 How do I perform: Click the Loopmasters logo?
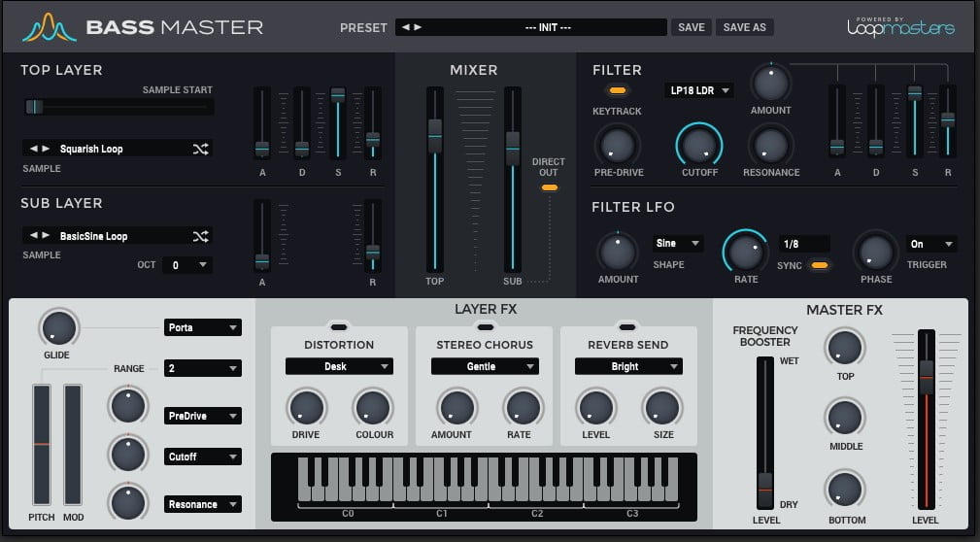pyautogui.click(x=900, y=26)
